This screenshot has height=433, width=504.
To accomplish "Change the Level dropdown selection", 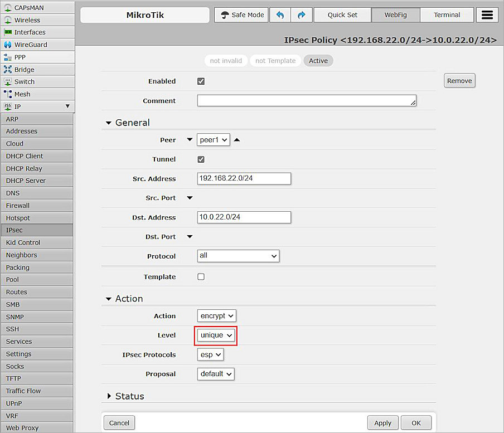I will (x=215, y=335).
